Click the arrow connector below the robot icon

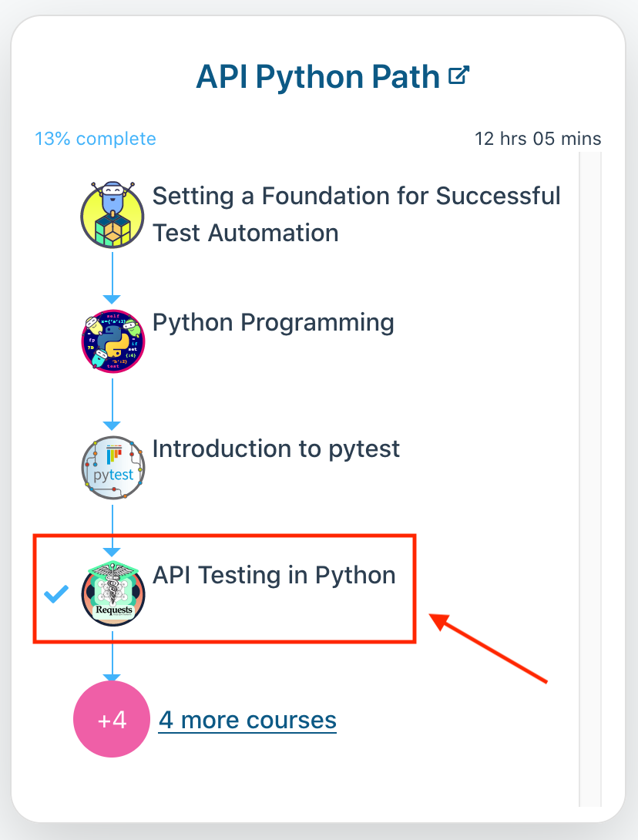112,277
